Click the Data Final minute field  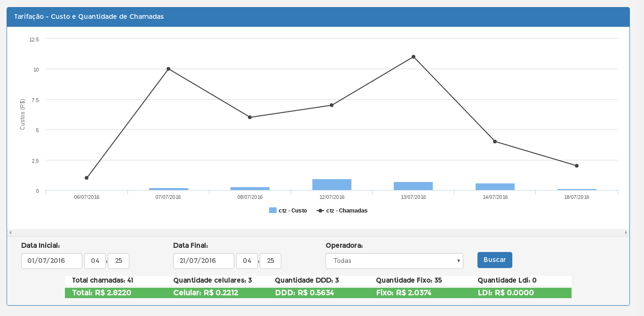point(270,261)
